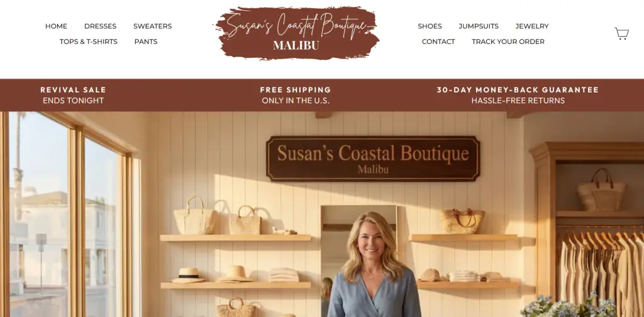The height and width of the screenshot is (317, 644).
Task: Select the FREE SHIPPING announcement
Action: 296,89
